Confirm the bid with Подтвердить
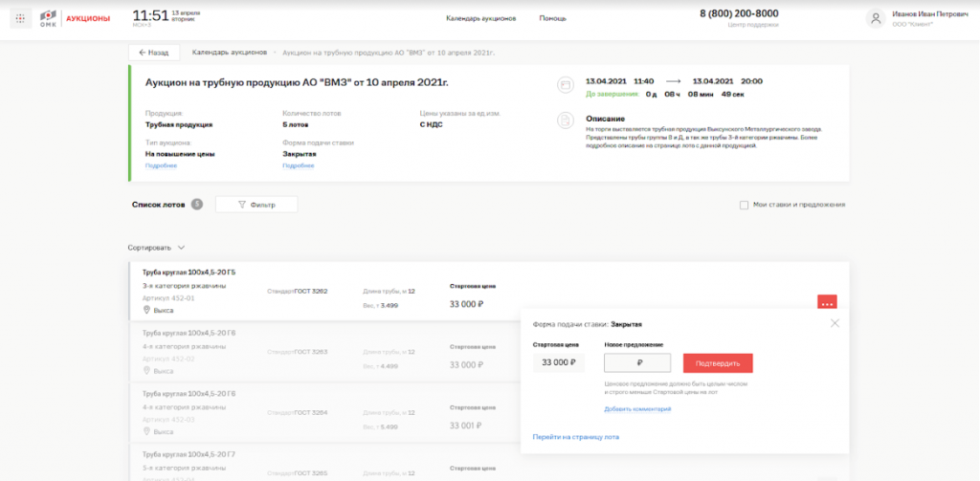The image size is (980, 481). coord(718,363)
